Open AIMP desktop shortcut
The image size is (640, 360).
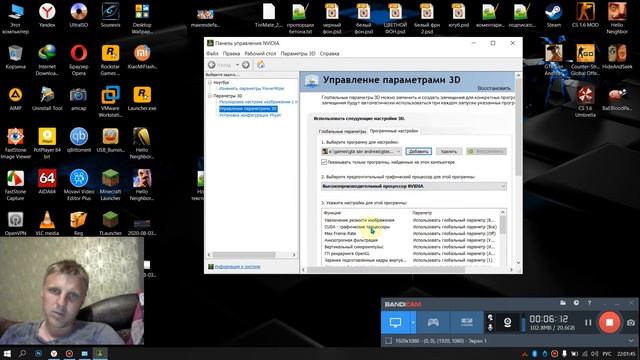16,99
